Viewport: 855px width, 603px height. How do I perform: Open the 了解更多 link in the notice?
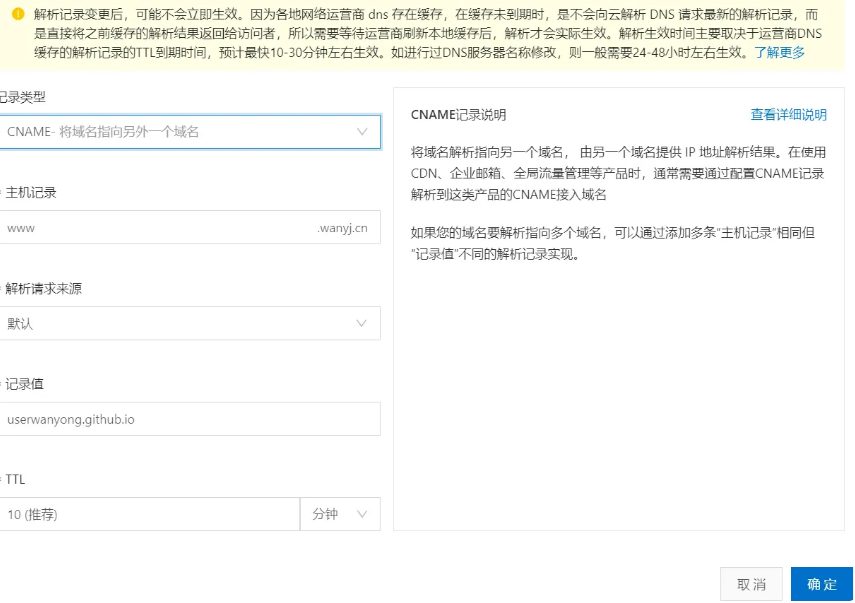click(779, 52)
